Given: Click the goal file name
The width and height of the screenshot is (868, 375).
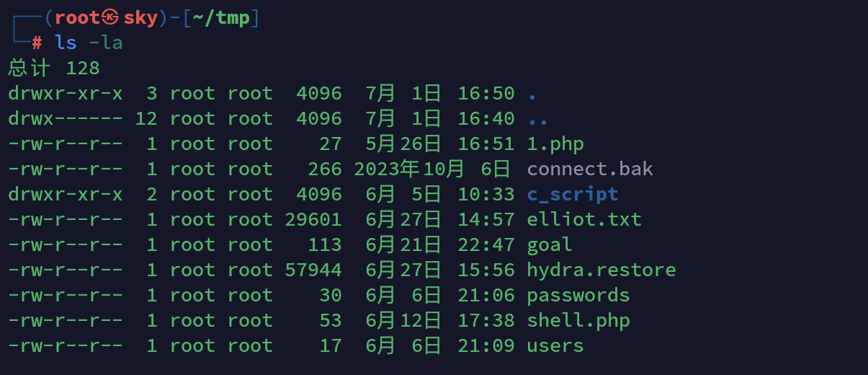Looking at the screenshot, I should coord(550,245).
